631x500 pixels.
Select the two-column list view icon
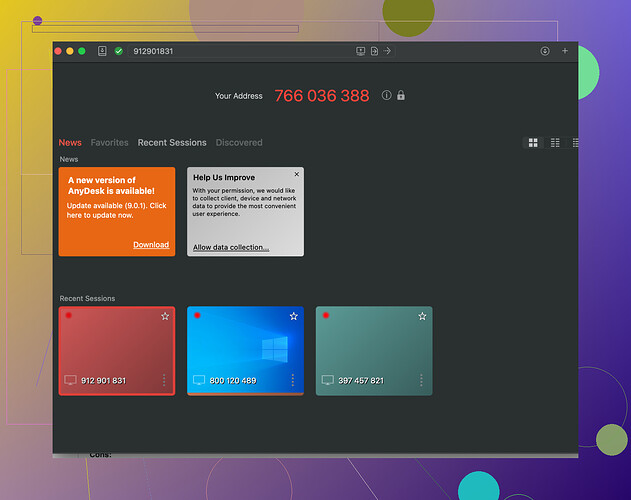click(555, 143)
